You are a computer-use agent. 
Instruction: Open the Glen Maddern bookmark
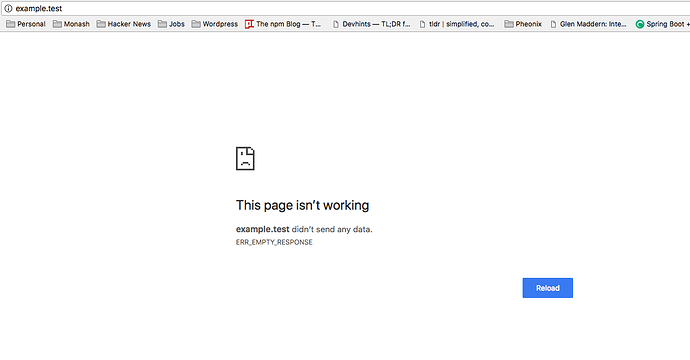588,24
